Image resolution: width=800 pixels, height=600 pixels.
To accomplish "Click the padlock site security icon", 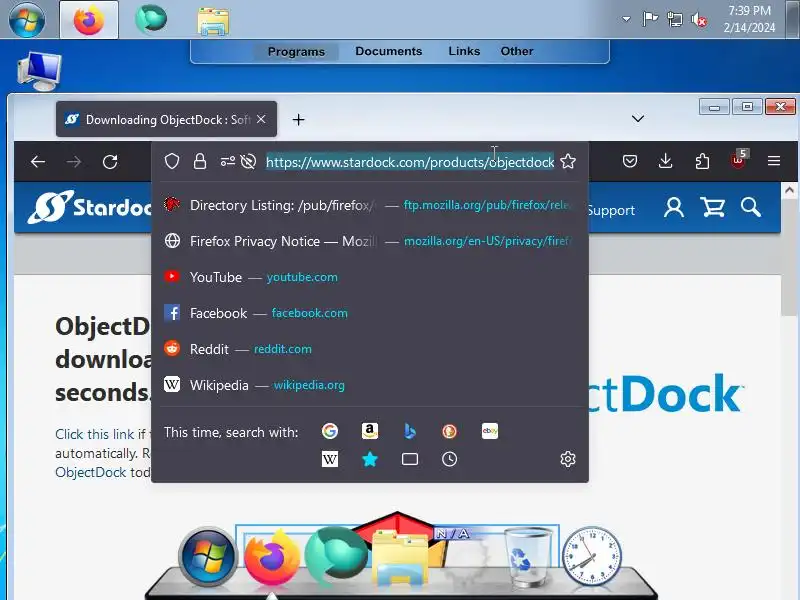I will coord(200,162).
